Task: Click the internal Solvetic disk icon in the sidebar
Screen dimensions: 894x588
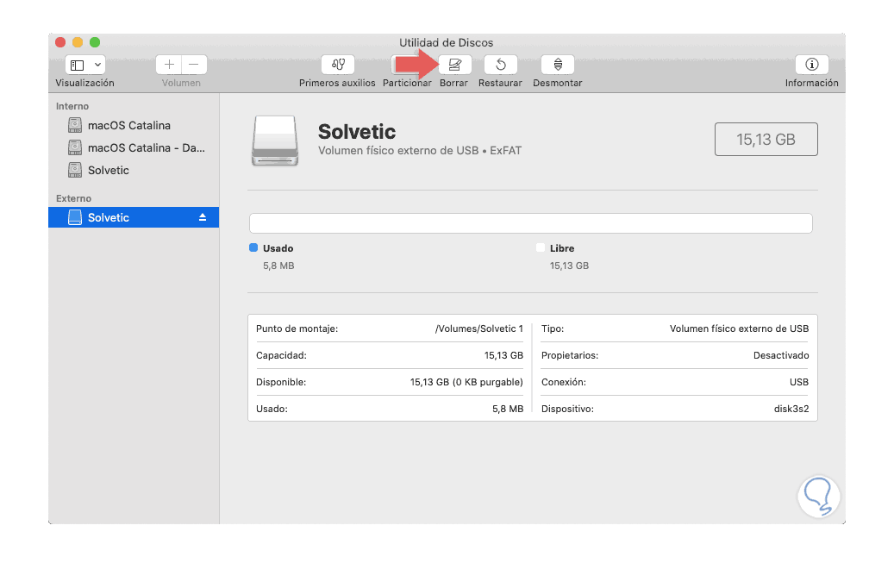Action: pos(75,169)
